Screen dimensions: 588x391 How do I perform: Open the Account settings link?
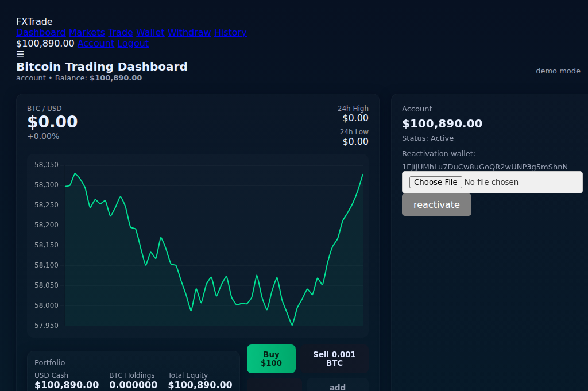pos(96,43)
